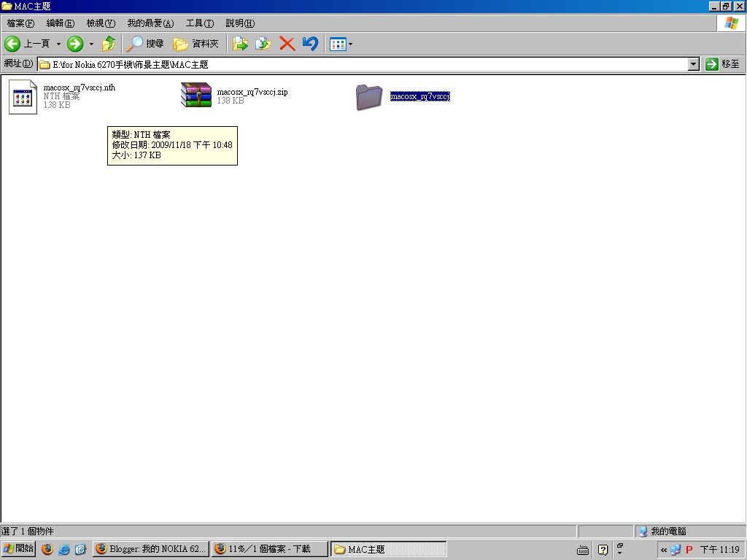
Task: Click the 我的電腦 status bar zone
Action: point(689,532)
